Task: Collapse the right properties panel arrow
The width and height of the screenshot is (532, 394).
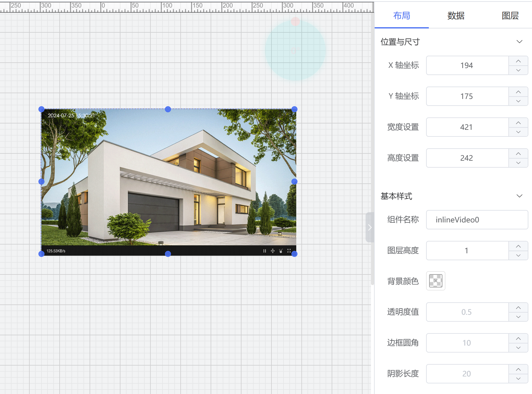Action: click(x=369, y=227)
